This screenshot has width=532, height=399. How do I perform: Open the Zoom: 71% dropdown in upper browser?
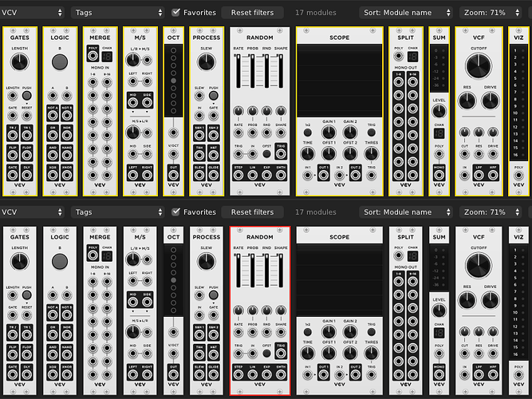point(491,13)
